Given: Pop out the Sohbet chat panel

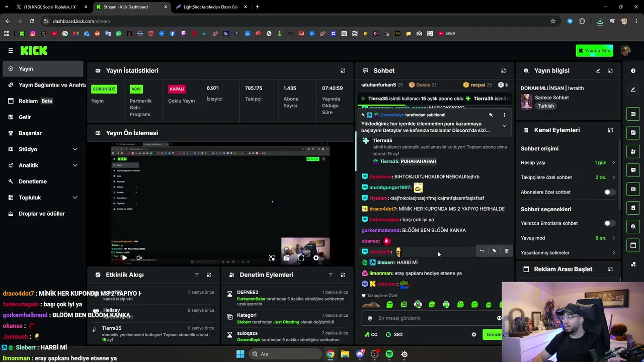Looking at the screenshot, I should click(503, 71).
